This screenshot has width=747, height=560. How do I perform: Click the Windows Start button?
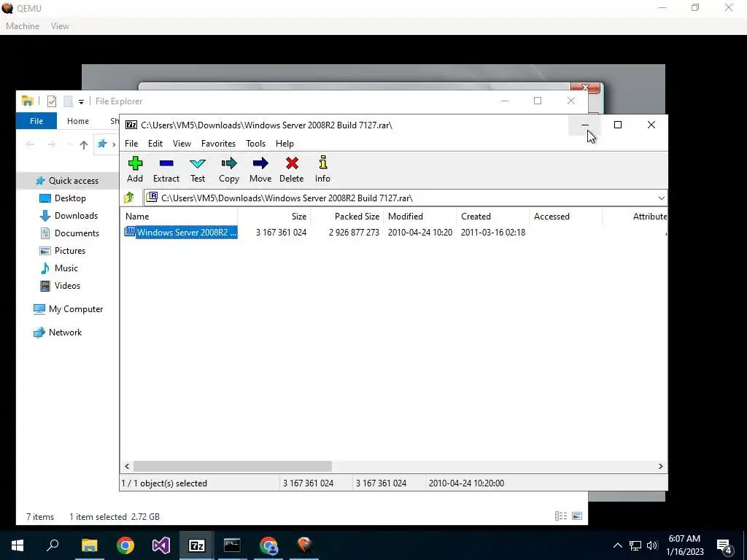[x=18, y=545]
